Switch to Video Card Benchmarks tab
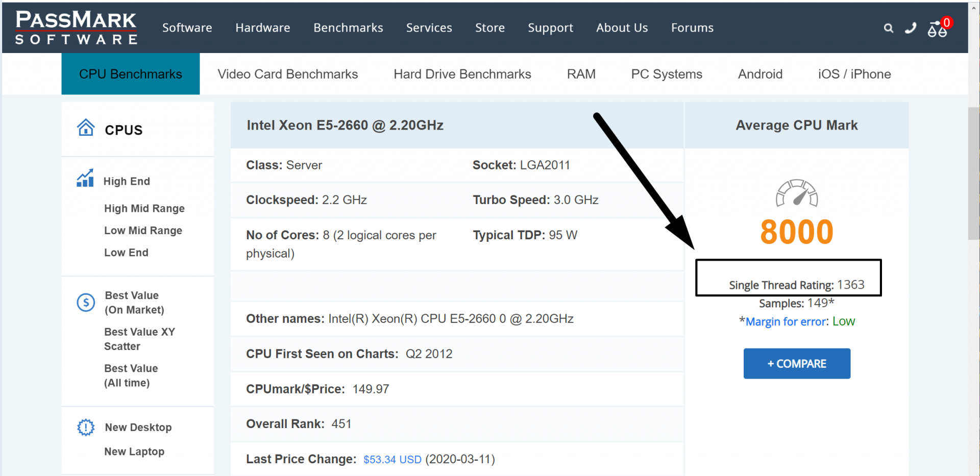This screenshot has width=980, height=476. 288,74
